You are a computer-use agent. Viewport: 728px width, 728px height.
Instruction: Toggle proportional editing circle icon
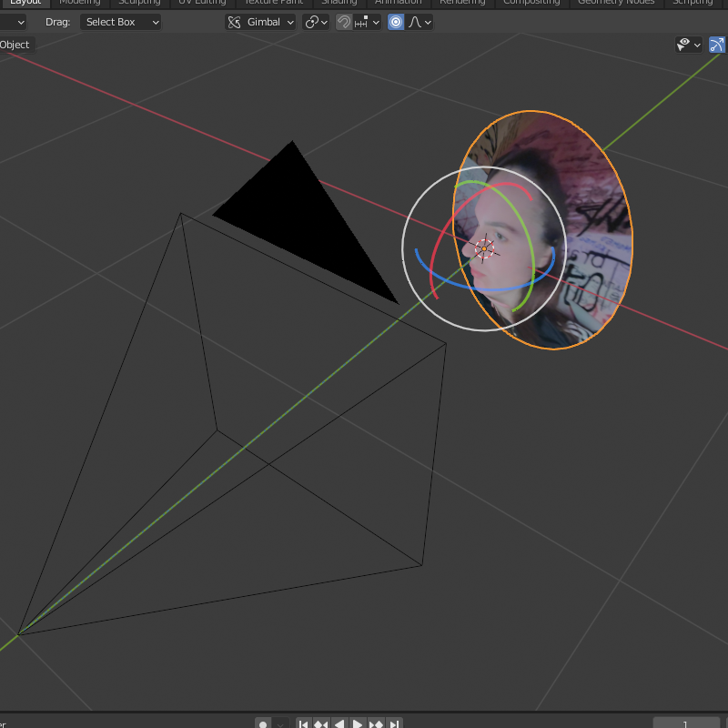point(396,22)
